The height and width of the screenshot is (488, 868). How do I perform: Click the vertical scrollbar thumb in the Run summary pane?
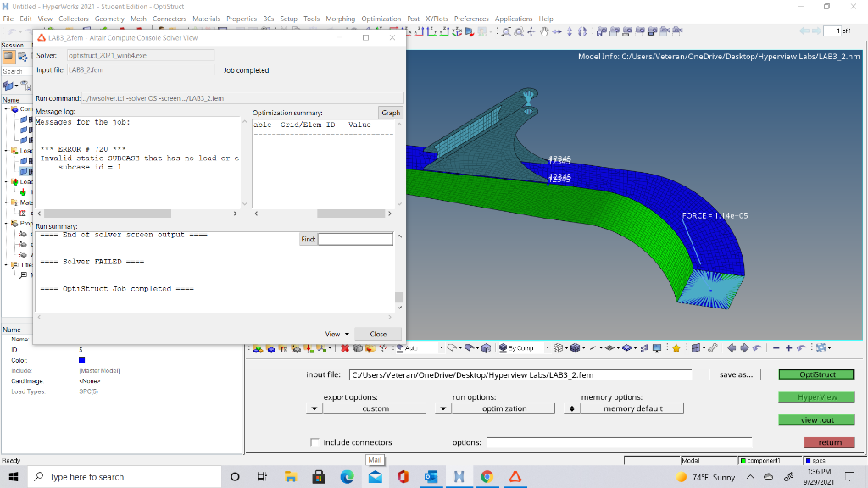coord(399,297)
